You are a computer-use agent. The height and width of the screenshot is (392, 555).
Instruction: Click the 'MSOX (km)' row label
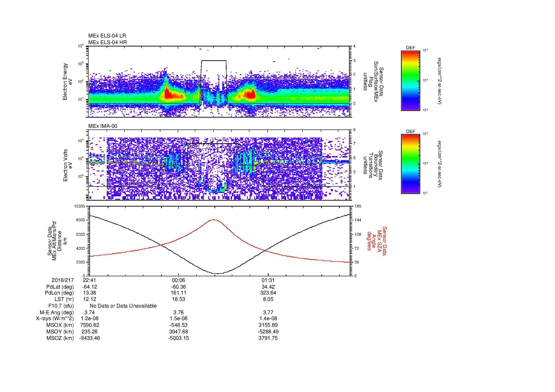coord(60,325)
